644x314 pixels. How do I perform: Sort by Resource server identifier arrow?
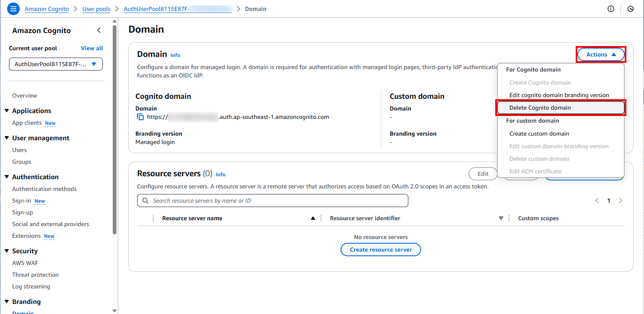501,218
